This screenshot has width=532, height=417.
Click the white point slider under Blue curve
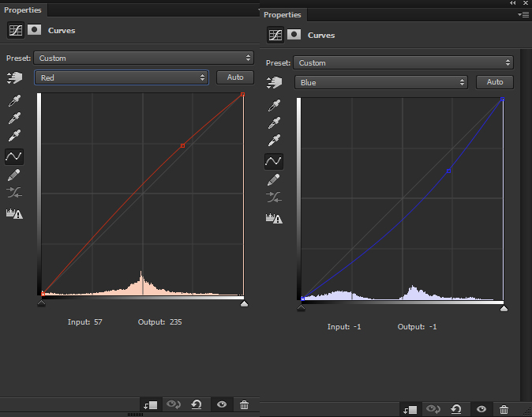pyautogui.click(x=504, y=308)
